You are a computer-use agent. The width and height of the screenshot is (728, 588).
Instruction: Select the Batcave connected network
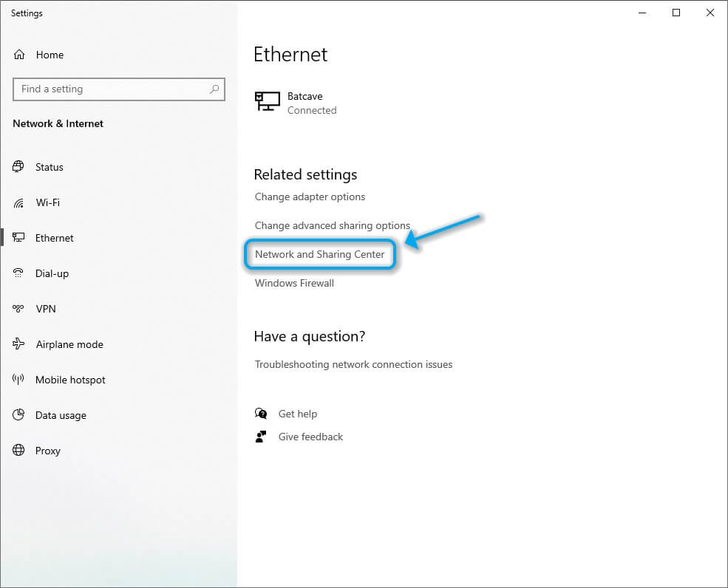click(x=296, y=103)
